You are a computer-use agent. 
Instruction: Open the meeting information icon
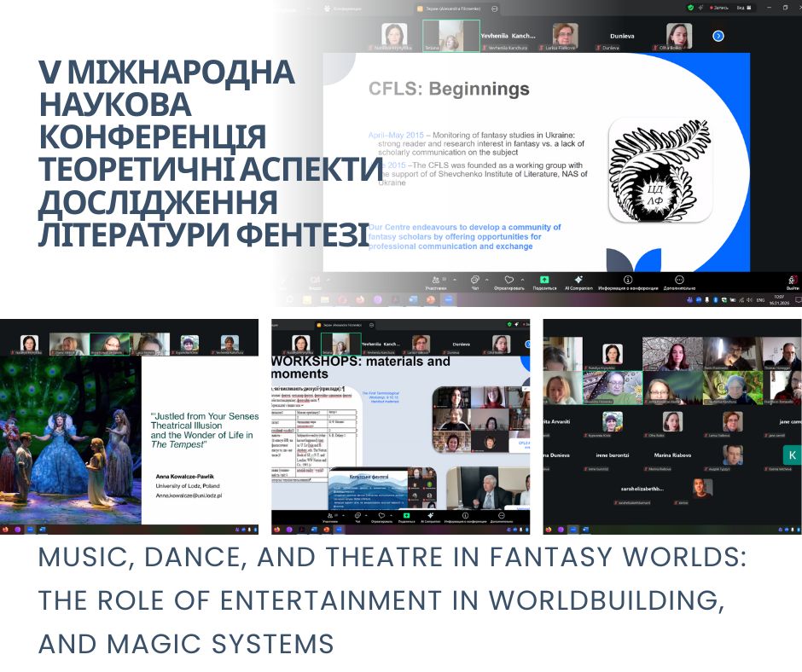(x=628, y=280)
